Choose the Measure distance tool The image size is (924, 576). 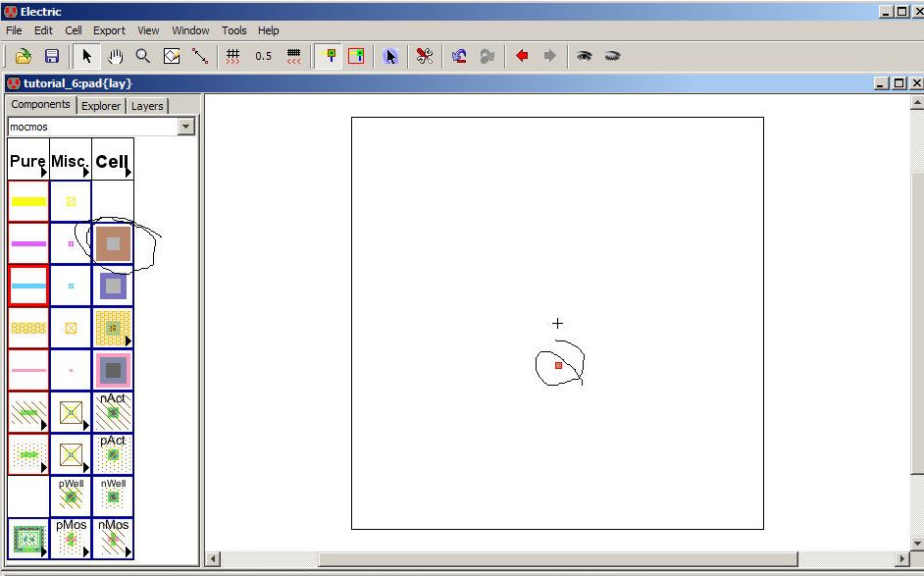pyautogui.click(x=200, y=57)
